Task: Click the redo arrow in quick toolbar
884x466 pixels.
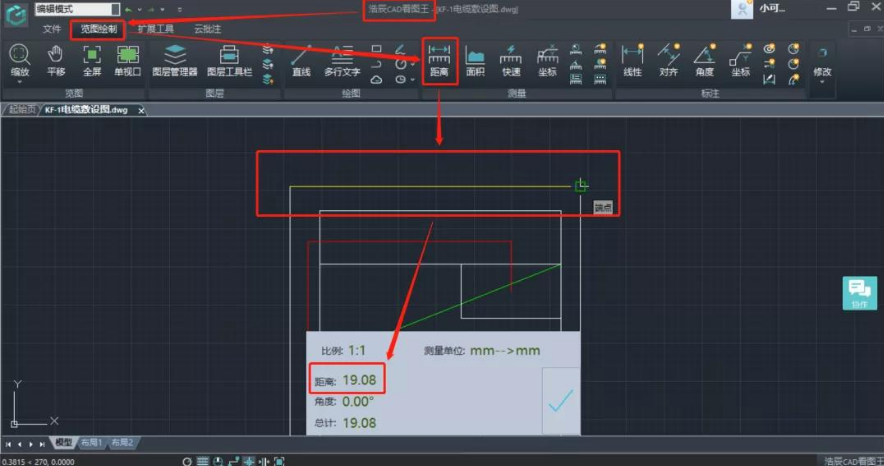Action: (151, 10)
